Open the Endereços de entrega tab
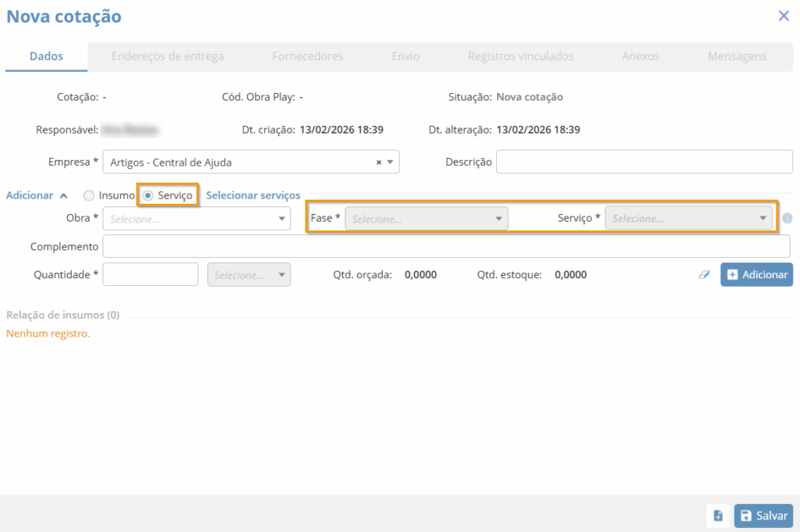This screenshot has width=800, height=532. pyautogui.click(x=167, y=56)
